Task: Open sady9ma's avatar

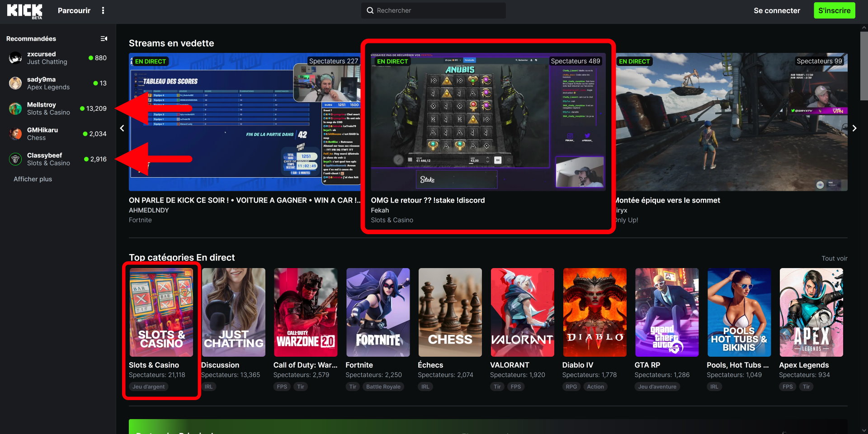Action: pos(15,83)
